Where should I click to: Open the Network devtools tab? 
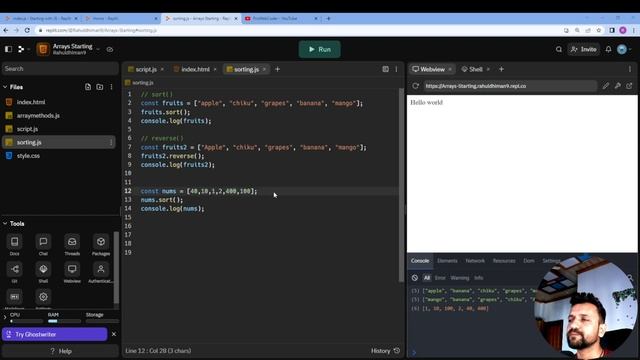coord(475,261)
